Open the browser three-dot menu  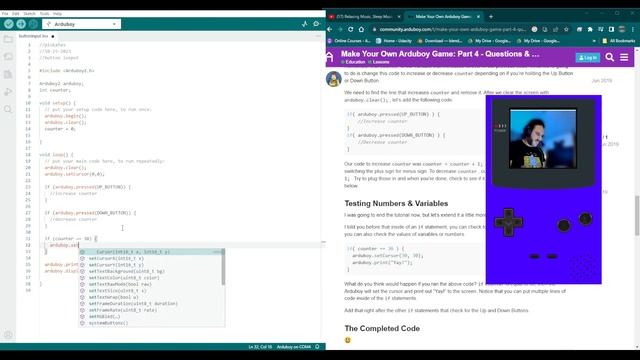pos(633,29)
